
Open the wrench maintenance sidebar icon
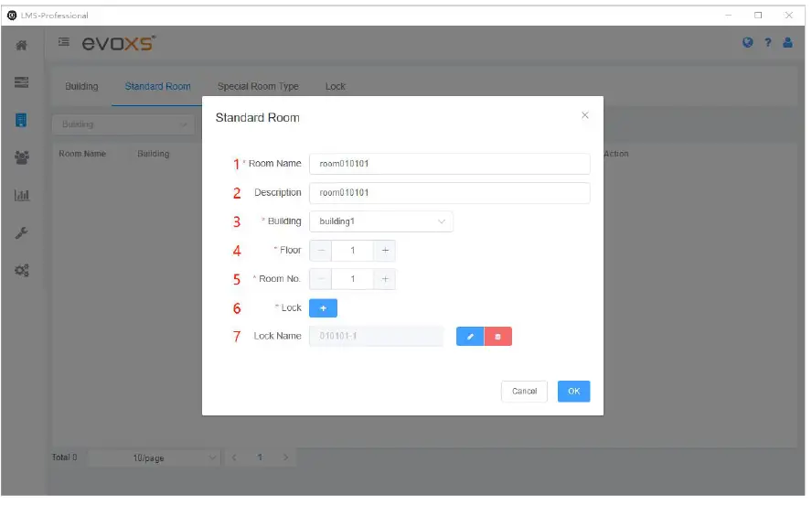point(21,232)
